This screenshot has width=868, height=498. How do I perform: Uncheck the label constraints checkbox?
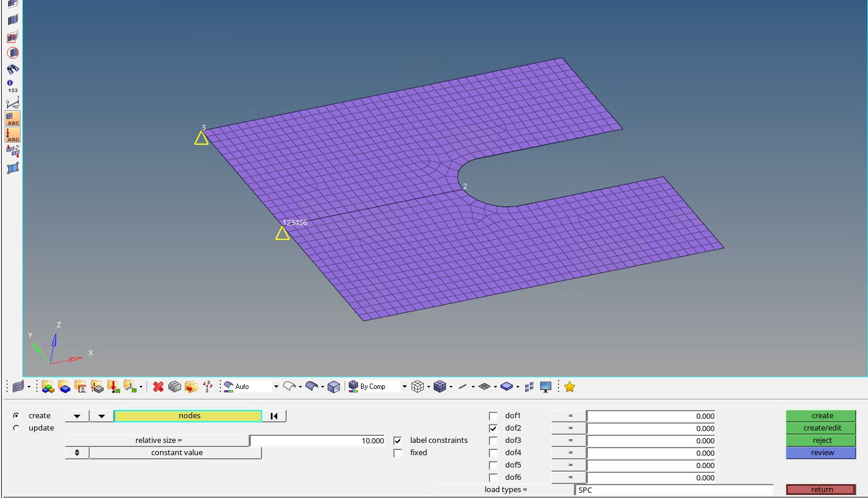pos(397,441)
